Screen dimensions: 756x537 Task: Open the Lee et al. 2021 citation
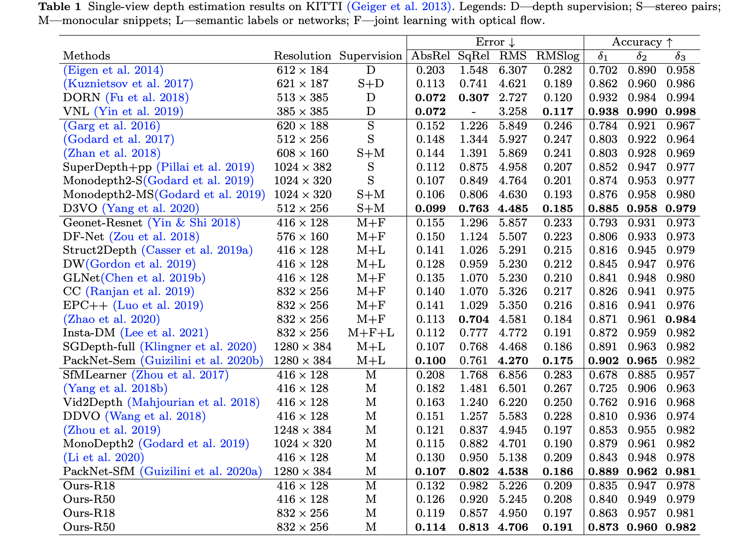click(165, 333)
